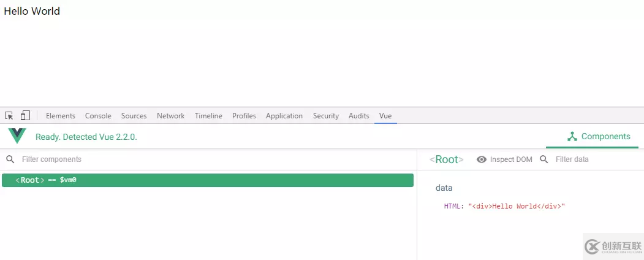Click the Components tree icon
This screenshot has width=644, height=260.
572,137
